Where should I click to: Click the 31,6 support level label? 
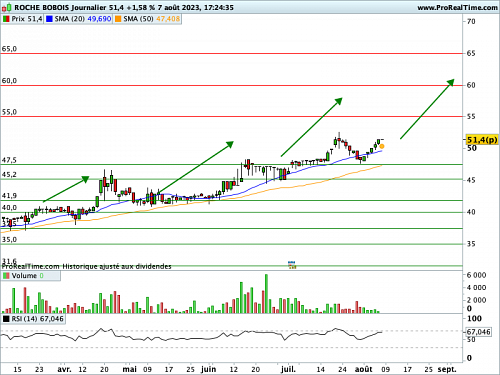(x=9, y=261)
